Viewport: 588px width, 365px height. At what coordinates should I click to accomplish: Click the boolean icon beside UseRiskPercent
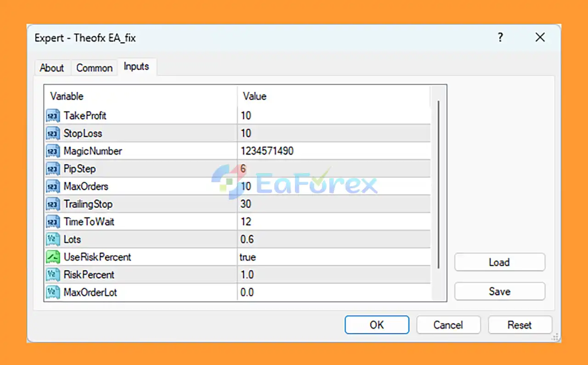click(x=53, y=257)
